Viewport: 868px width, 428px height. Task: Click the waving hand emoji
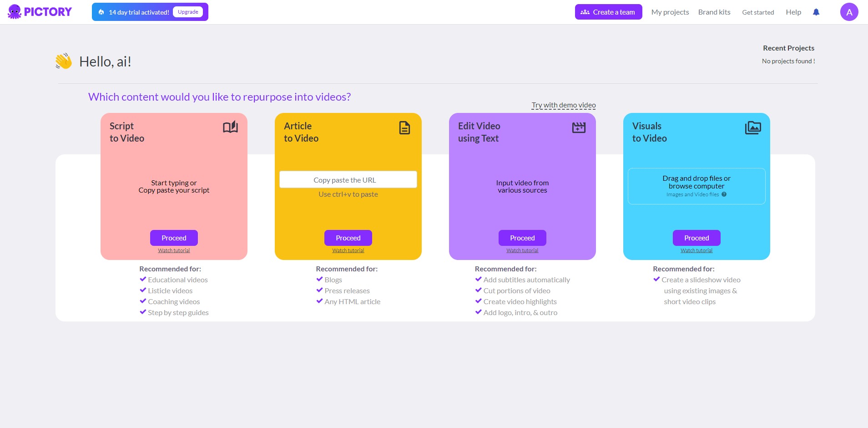(64, 61)
